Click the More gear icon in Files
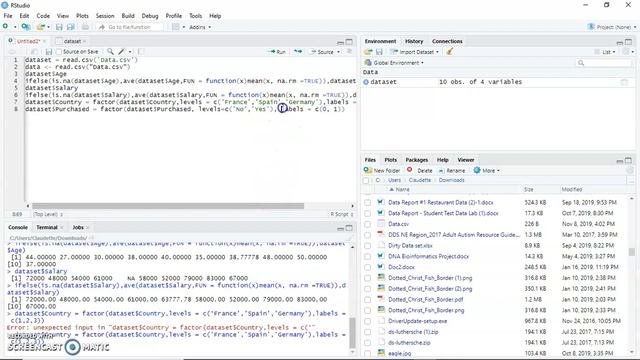The image size is (640, 360). [477, 170]
